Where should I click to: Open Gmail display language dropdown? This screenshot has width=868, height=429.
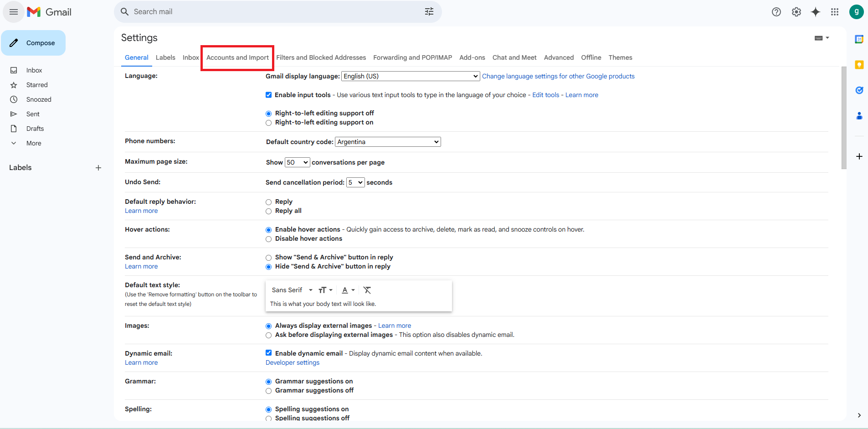point(411,76)
